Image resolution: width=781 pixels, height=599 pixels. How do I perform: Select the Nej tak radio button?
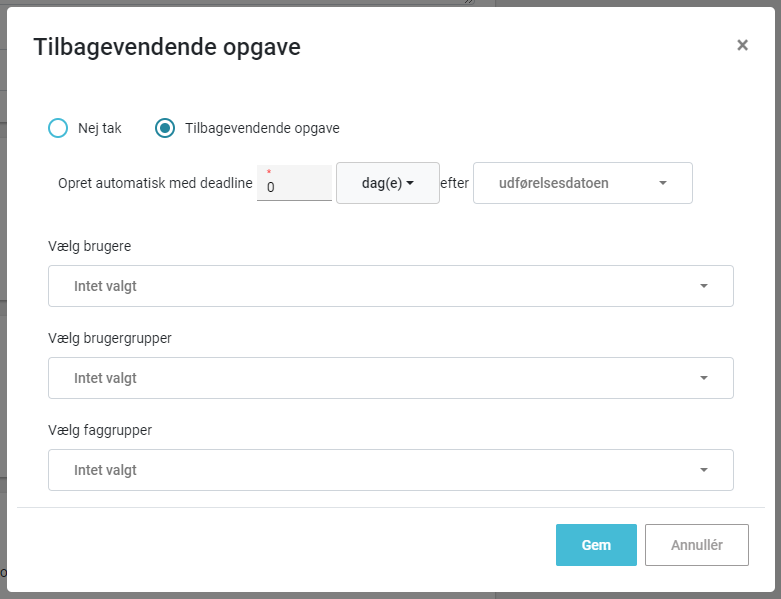click(58, 128)
